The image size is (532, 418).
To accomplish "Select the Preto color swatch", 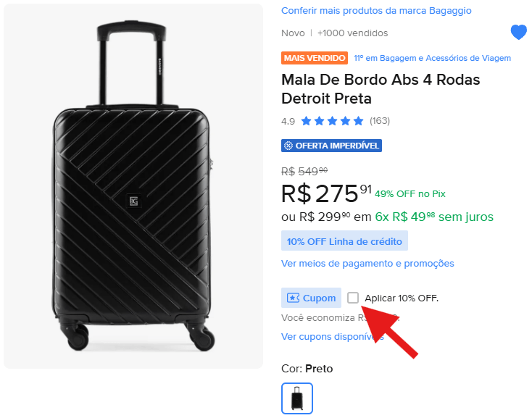I will [x=297, y=398].
